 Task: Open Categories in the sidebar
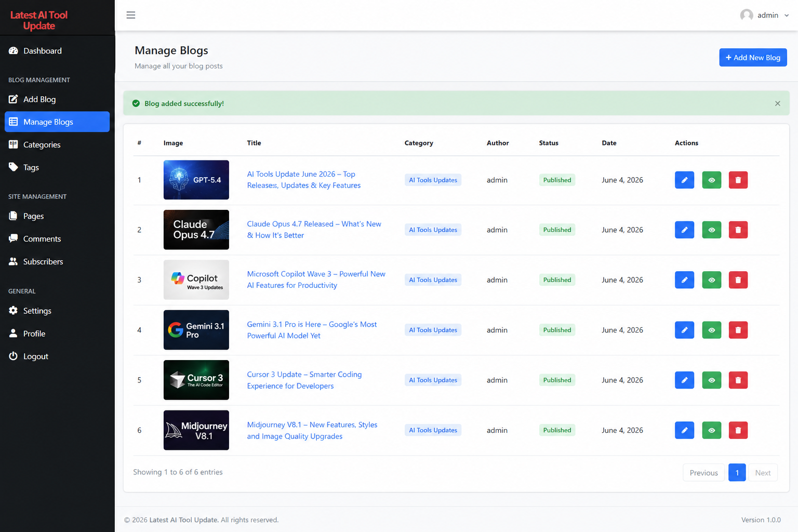click(57, 144)
